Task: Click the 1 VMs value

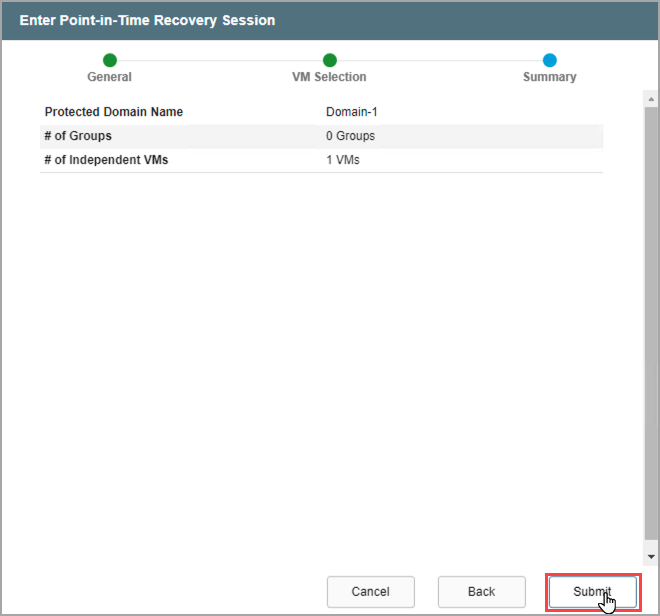Action: 343,160
